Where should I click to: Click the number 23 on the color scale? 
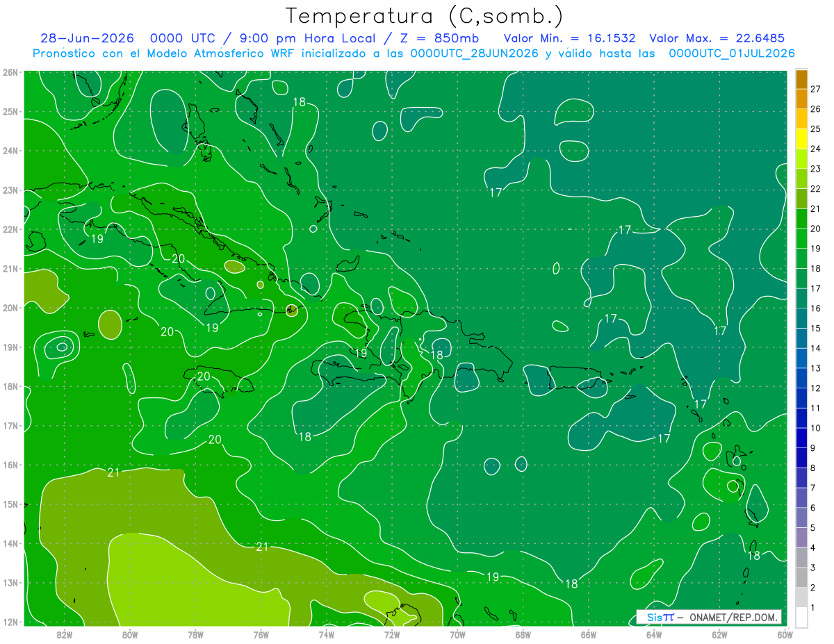click(x=815, y=169)
